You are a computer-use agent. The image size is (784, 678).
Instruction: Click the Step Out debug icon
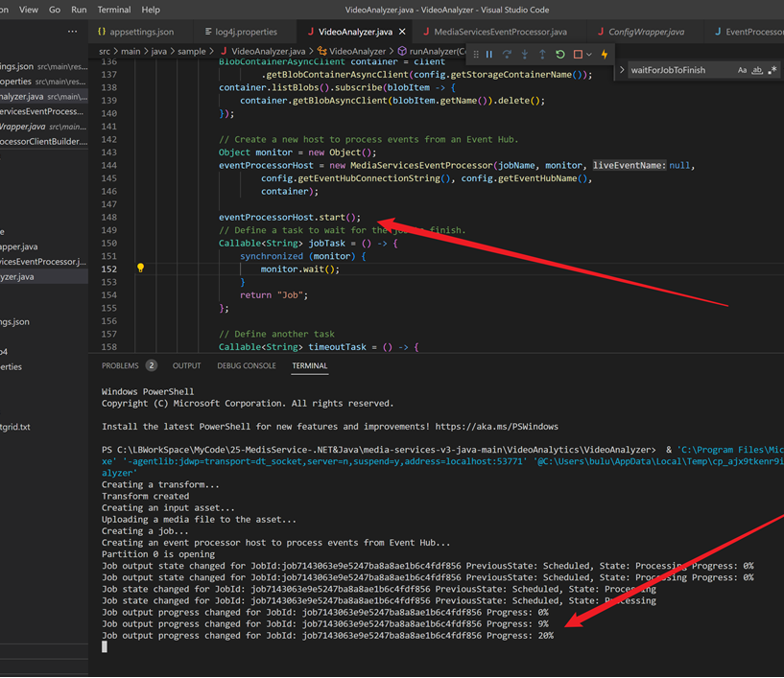coord(542,55)
